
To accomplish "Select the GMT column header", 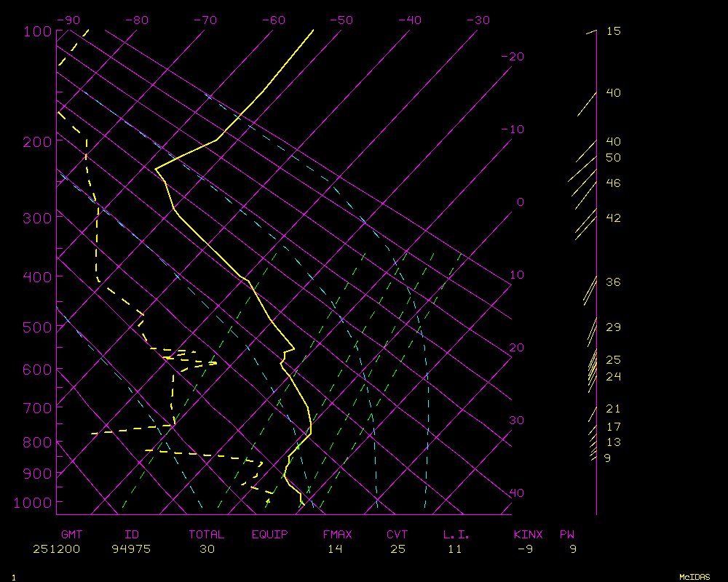I will [71, 535].
